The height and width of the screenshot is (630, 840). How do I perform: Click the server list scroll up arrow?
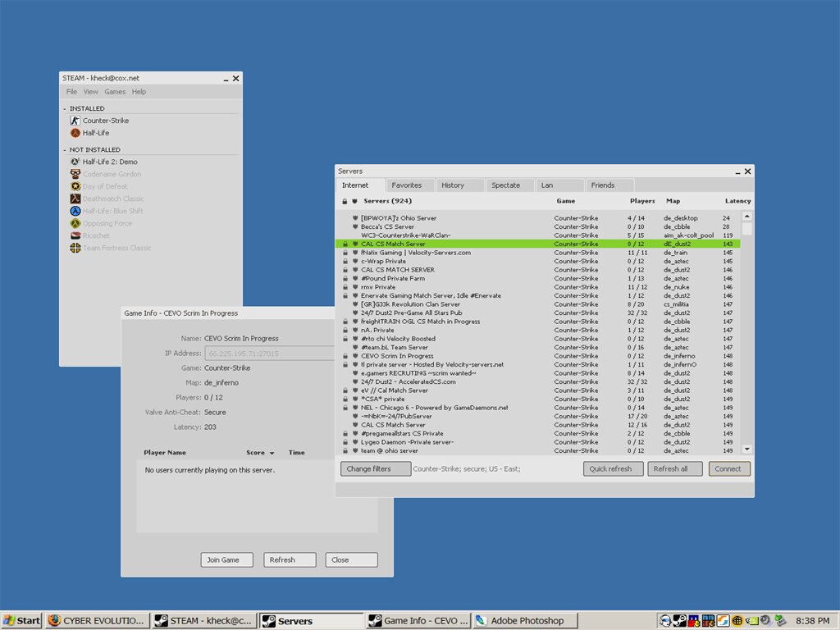(x=746, y=216)
